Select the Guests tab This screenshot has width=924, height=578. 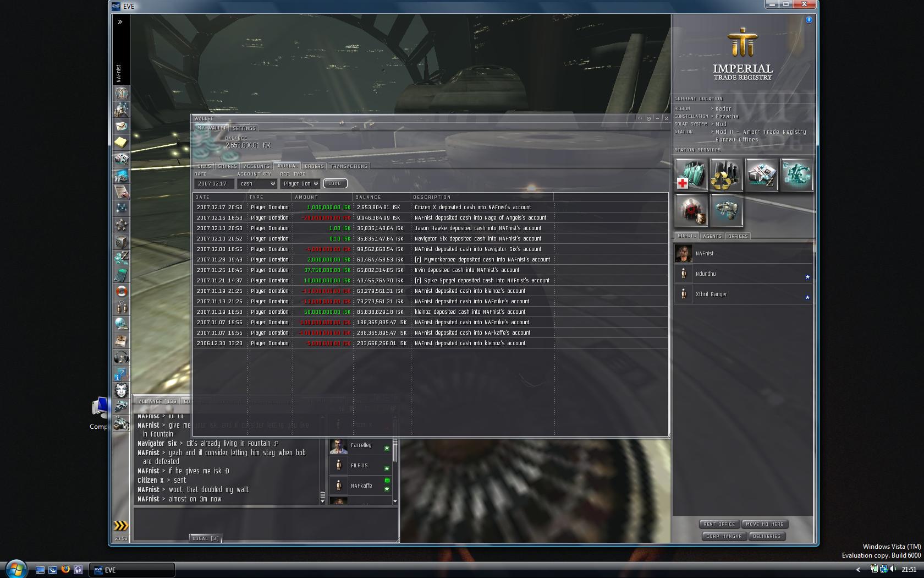click(x=687, y=236)
